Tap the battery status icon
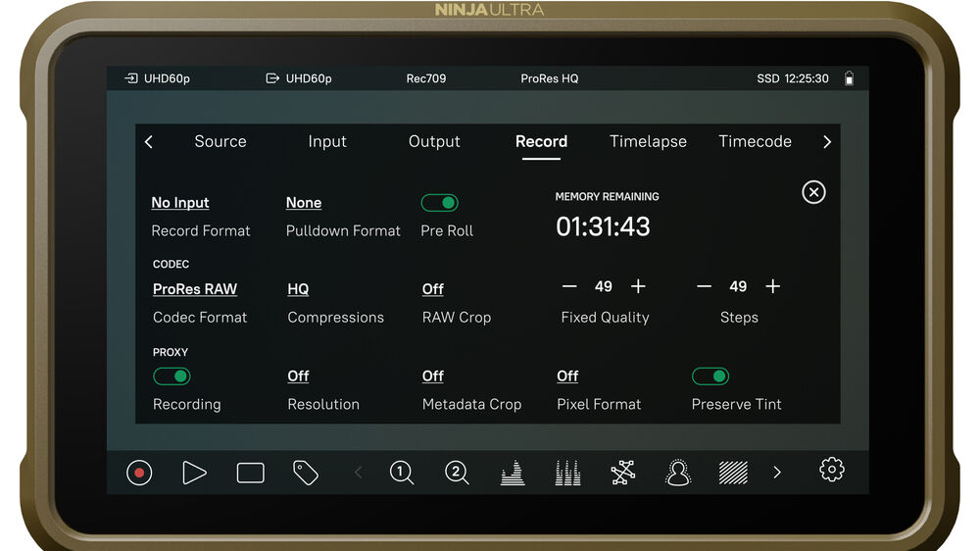The image size is (980, 551). 849,78
